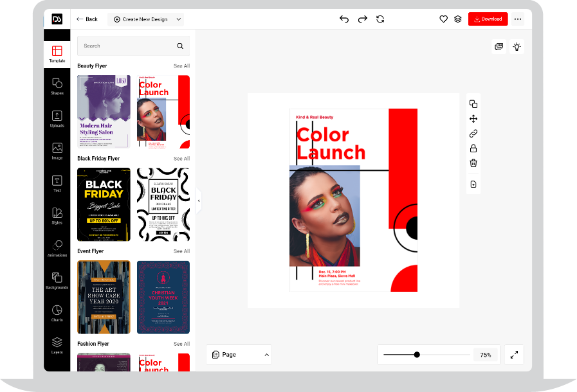Open the Backgrounds panel
The height and width of the screenshot is (392, 577).
click(x=57, y=281)
